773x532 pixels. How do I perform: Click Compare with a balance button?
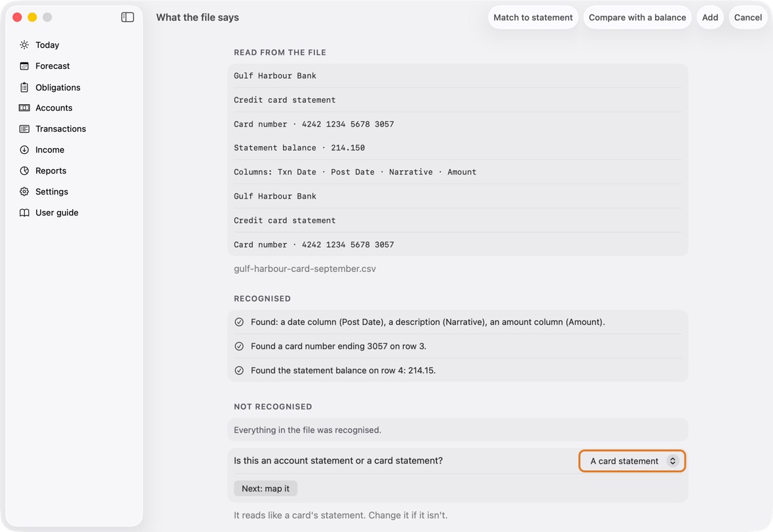(x=637, y=17)
